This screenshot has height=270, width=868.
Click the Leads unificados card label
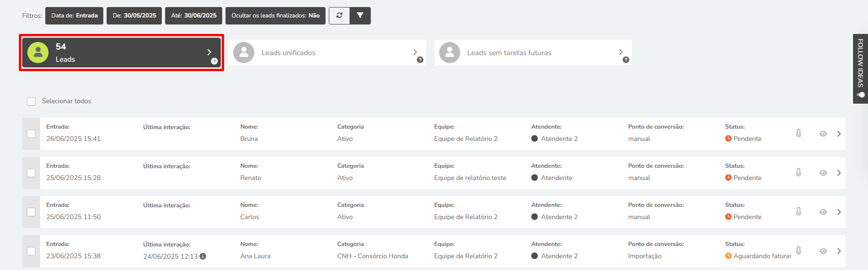tap(289, 53)
